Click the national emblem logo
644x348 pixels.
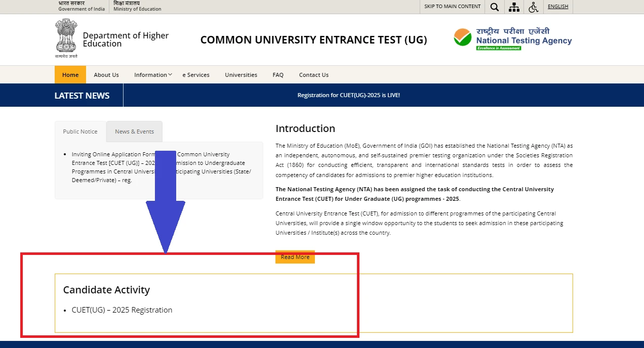[x=66, y=38]
